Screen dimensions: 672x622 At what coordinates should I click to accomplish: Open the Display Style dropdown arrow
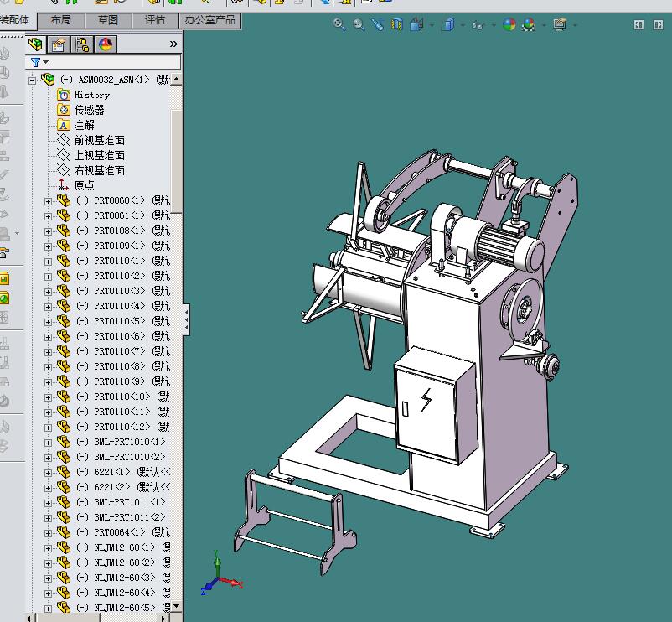pos(463,25)
